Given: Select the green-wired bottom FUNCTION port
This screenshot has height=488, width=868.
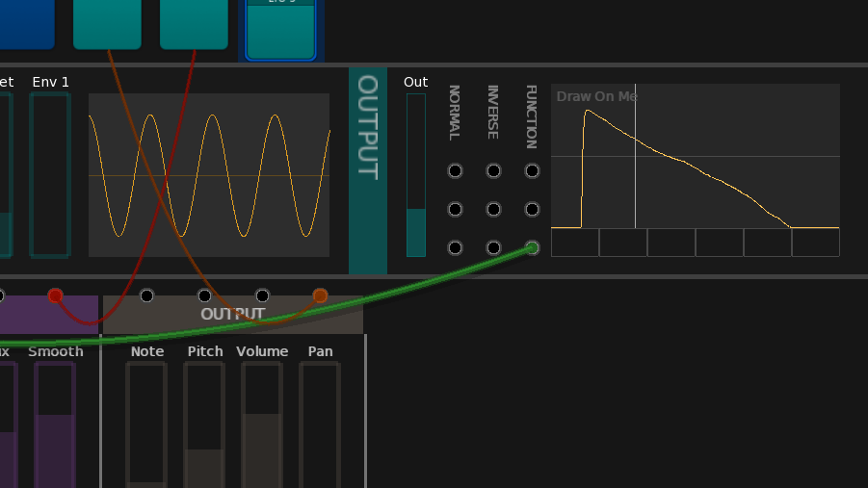Looking at the screenshot, I should [532, 247].
